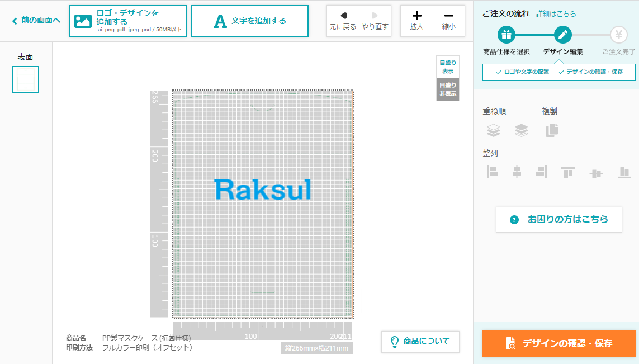Redo with the やり直す arrow
This screenshot has height=364, width=639.
375,21
